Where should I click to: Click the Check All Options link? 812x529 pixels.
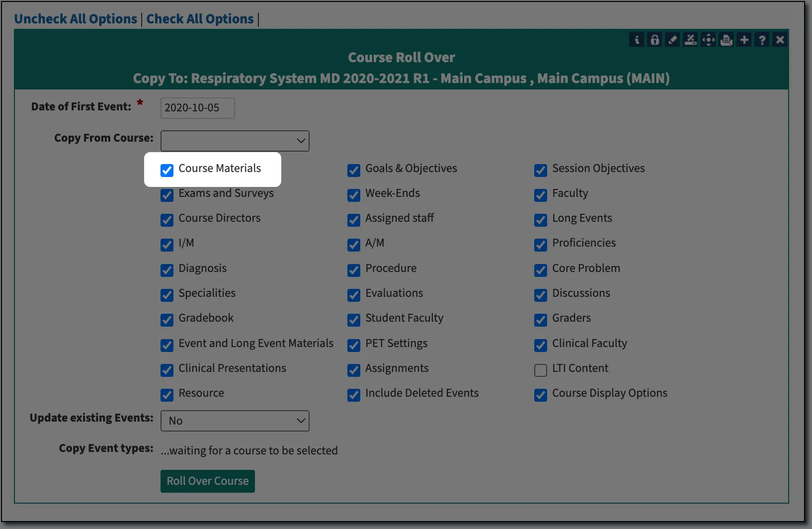point(200,19)
